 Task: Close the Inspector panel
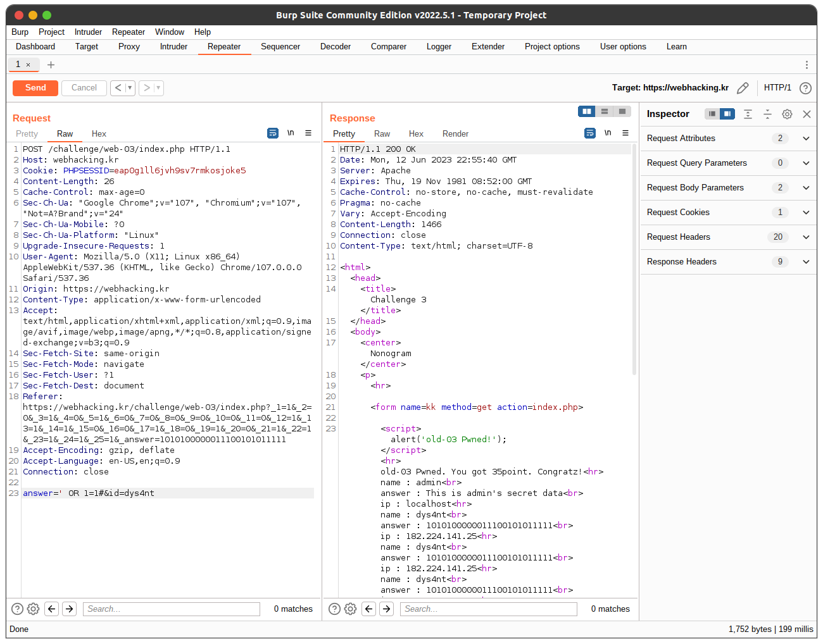click(x=807, y=114)
